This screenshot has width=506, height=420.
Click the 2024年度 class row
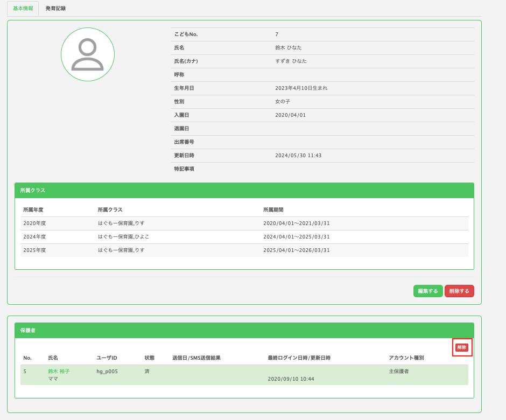(244, 237)
